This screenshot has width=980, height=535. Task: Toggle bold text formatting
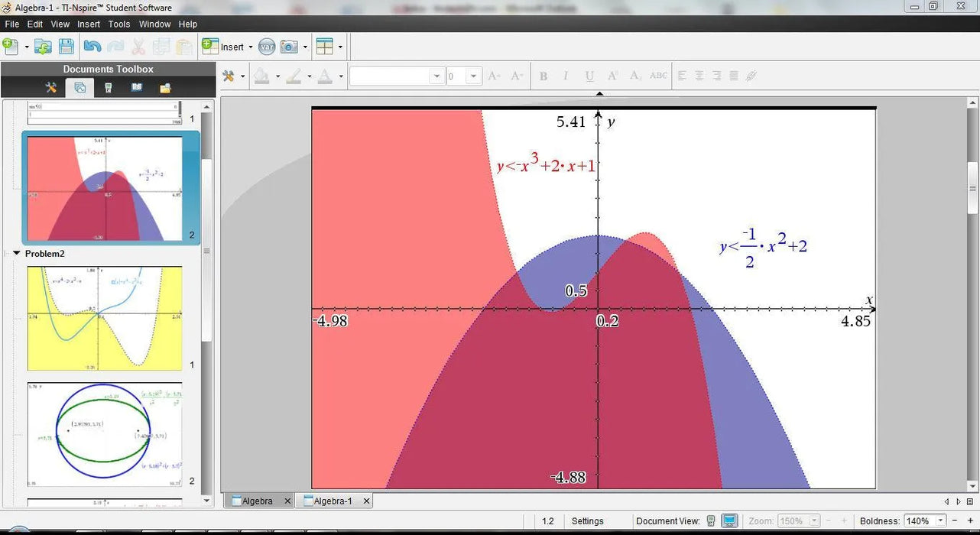coord(544,76)
